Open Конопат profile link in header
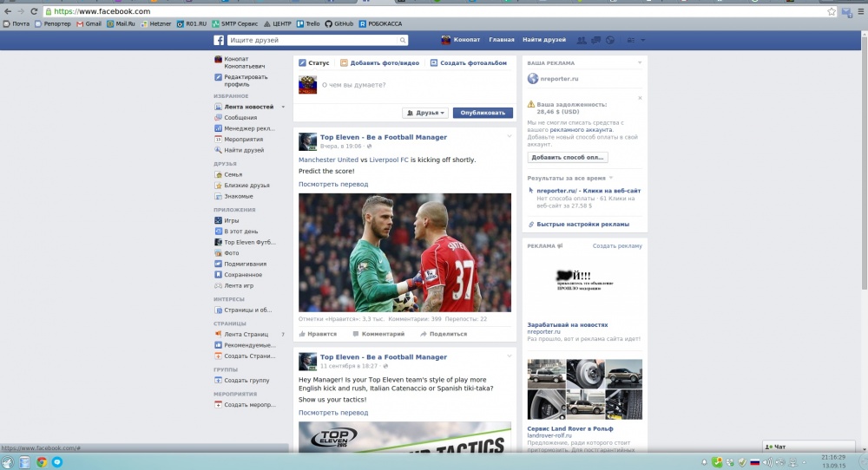Screen dimensions: 868x470 tap(461, 40)
